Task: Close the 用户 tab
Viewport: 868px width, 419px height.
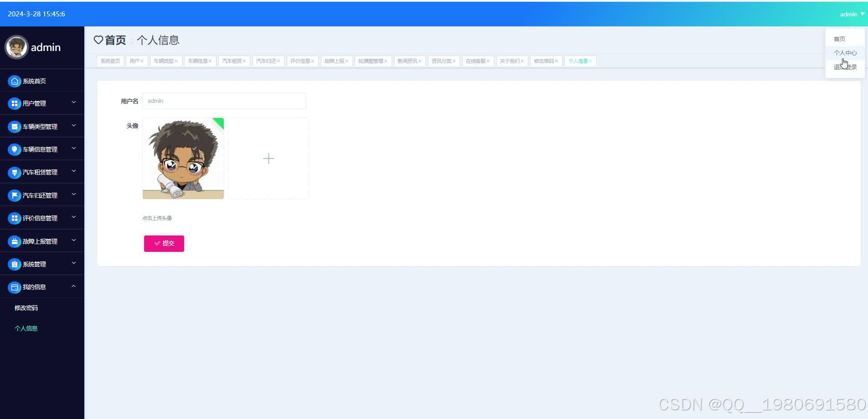Action: pyautogui.click(x=142, y=61)
